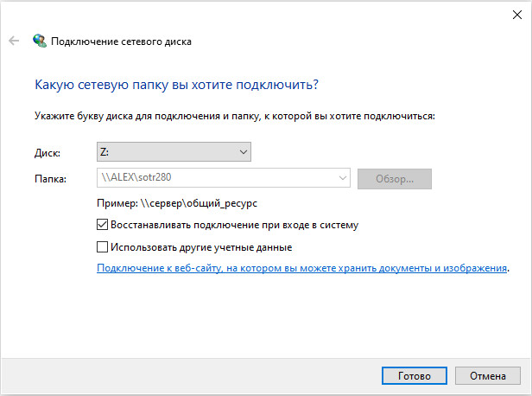The height and width of the screenshot is (396, 532).
Task: Open the Подключение к веб-сайту link
Action: coord(301,268)
